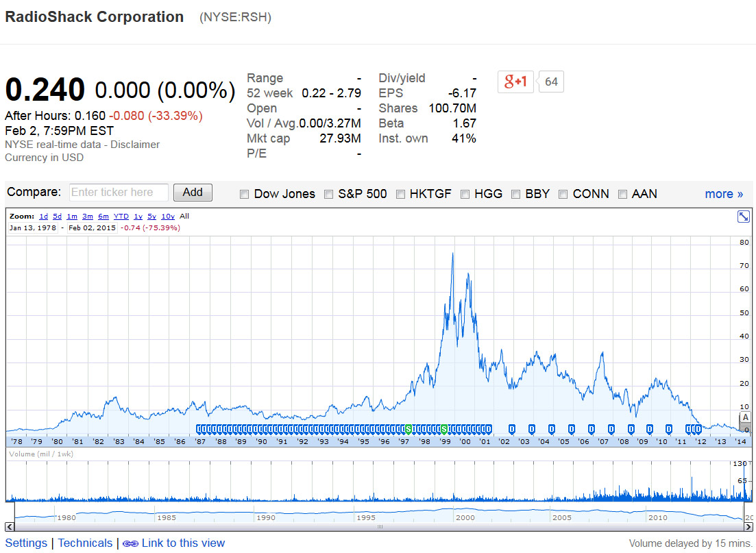Screen dimensions: 756x553
Task: Click the dividend D marker near '07
Action: point(611,428)
